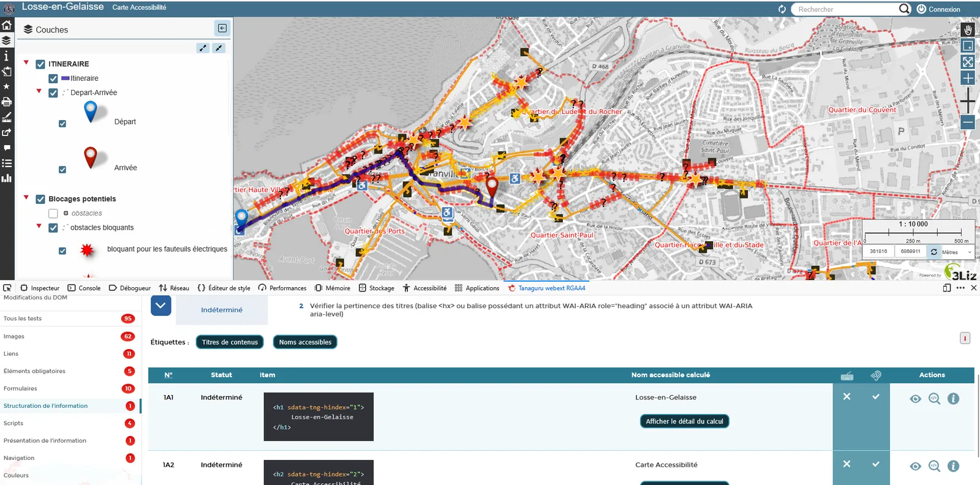Select the Formulaires test category
Viewport: 980px width, 485px height.
(69, 388)
